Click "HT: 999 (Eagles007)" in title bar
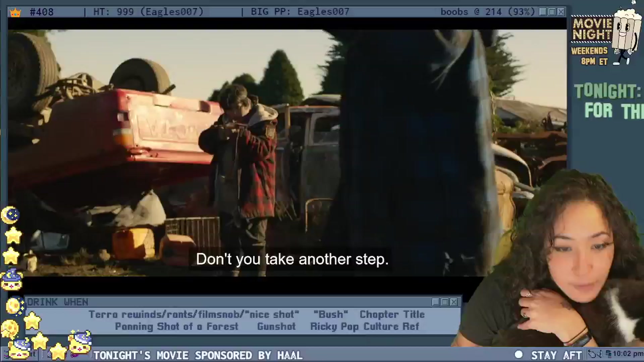The image size is (644, 362). (x=148, y=12)
